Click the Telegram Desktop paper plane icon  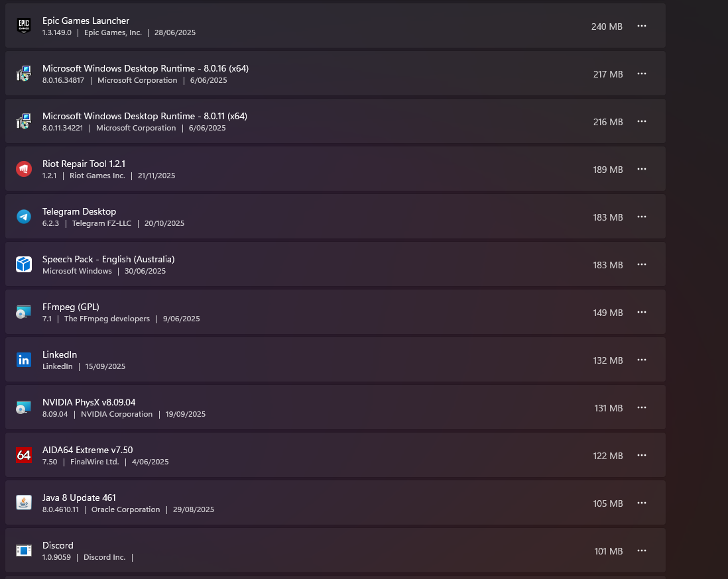(x=24, y=217)
